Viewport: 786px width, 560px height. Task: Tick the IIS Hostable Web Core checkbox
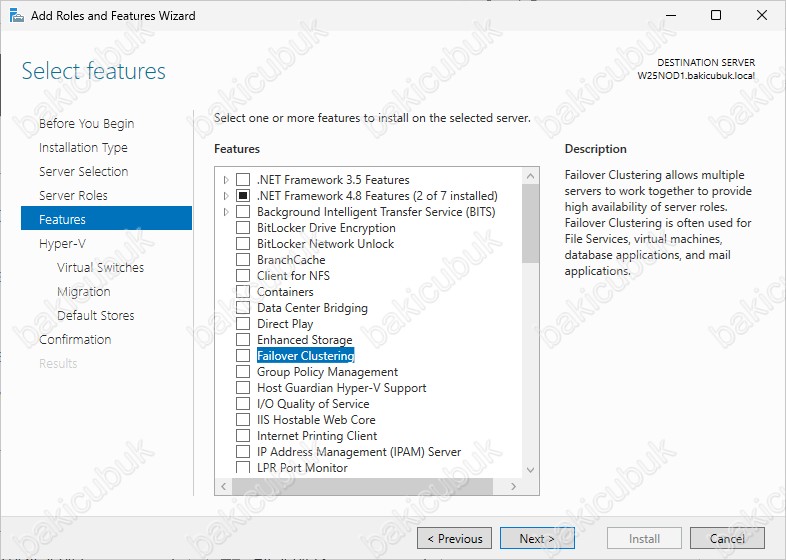243,420
